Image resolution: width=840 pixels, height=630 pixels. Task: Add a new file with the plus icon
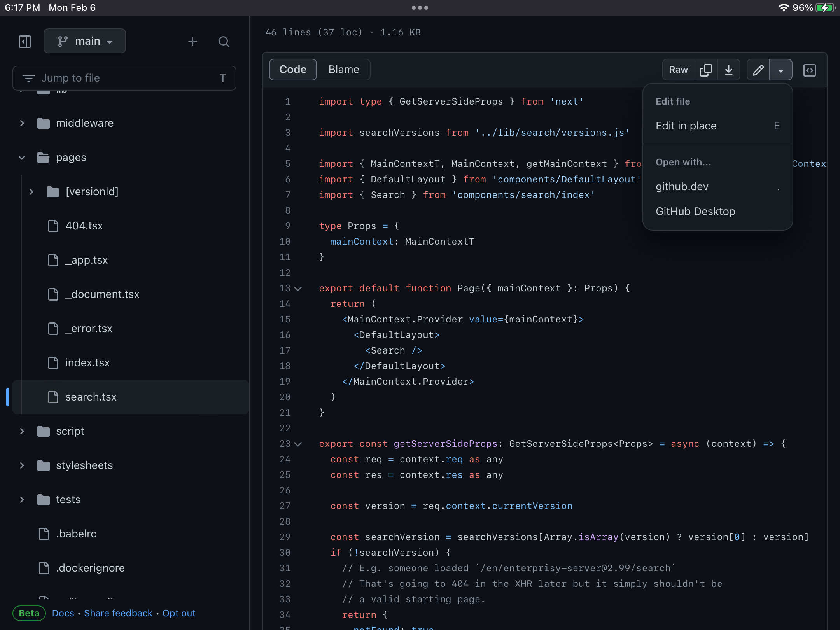(x=192, y=41)
